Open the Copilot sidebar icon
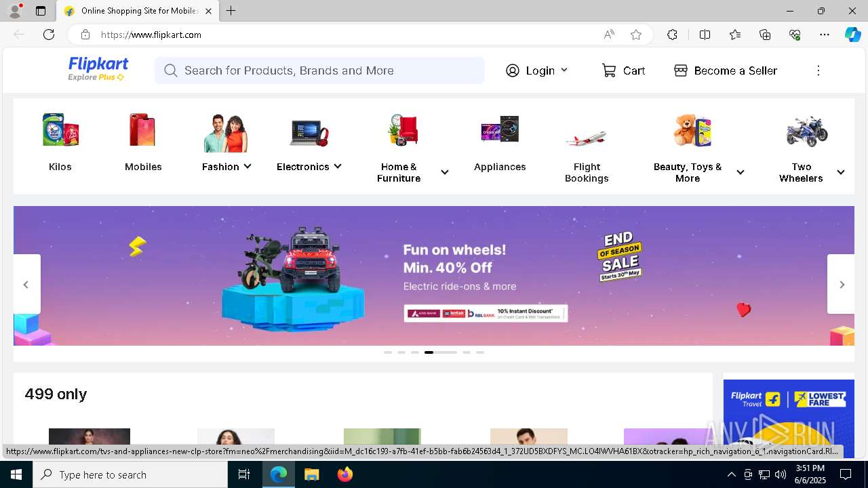This screenshot has width=868, height=488. 852,35
